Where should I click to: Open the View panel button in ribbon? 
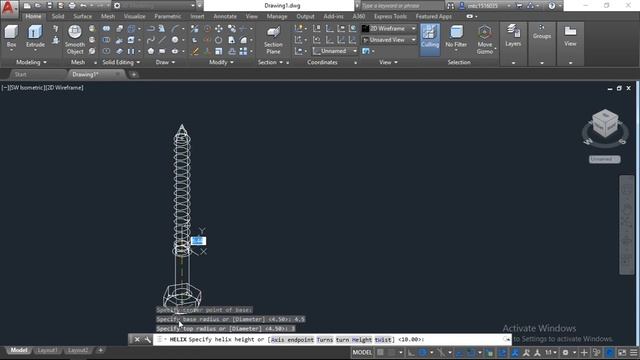[570, 36]
